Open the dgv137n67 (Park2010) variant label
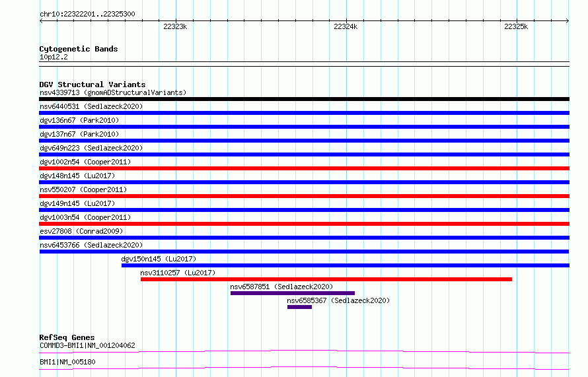The height and width of the screenshot is (377, 588). coord(79,134)
